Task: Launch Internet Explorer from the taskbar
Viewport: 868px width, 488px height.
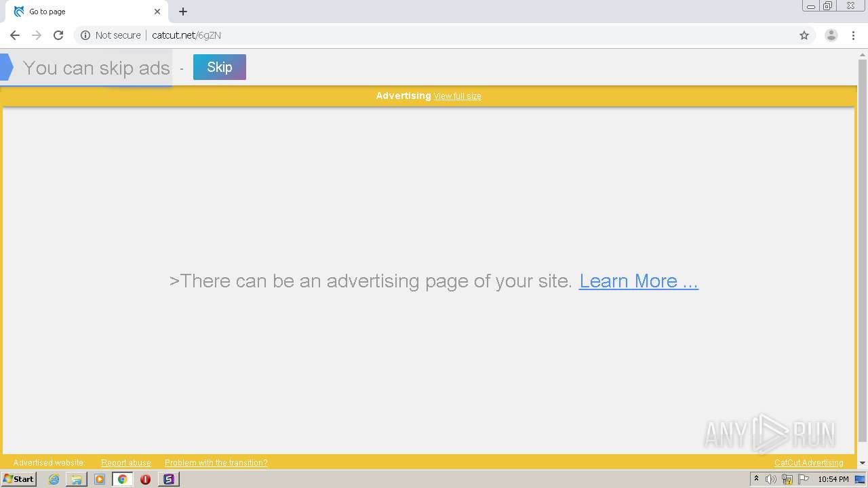Action: coord(54,479)
